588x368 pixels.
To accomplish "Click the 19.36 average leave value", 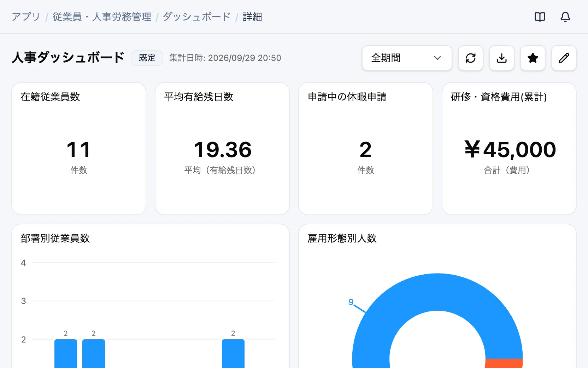I will 223,150.
